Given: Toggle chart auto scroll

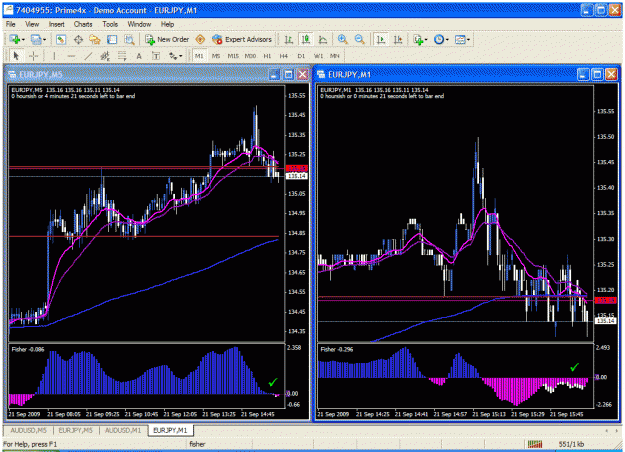Looking at the screenshot, I should tap(381, 39).
